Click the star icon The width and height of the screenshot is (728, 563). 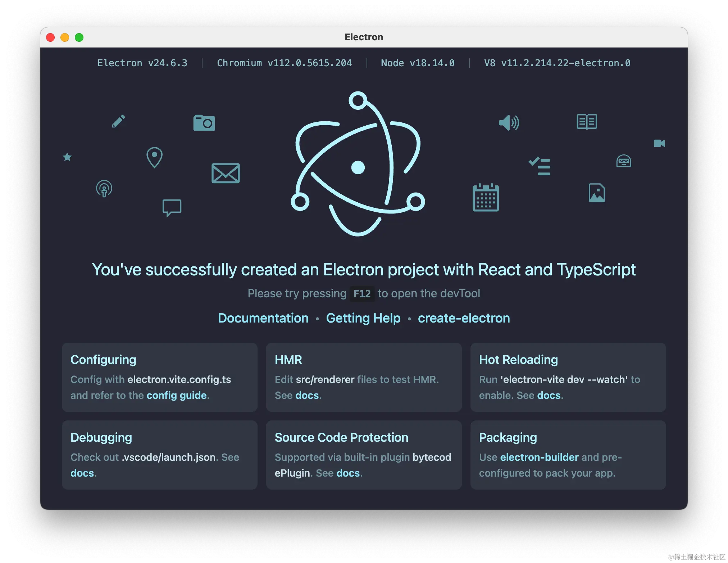coord(67,157)
